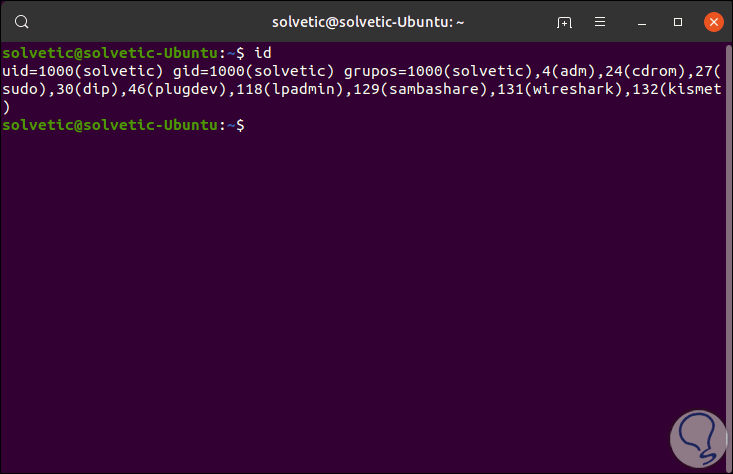
Task: Click the first green prompt solvetic@solvetic-Ubuntu
Action: point(110,53)
